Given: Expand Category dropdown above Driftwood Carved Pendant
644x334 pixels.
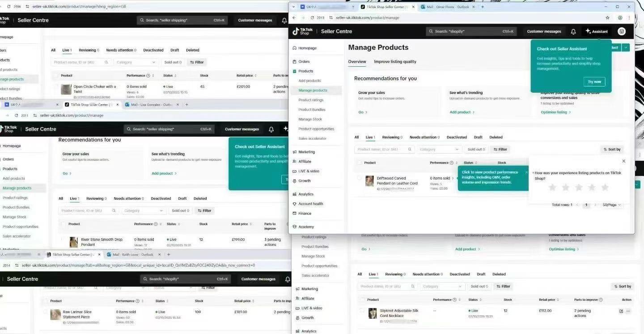Looking at the screenshot, I should 439,150.
